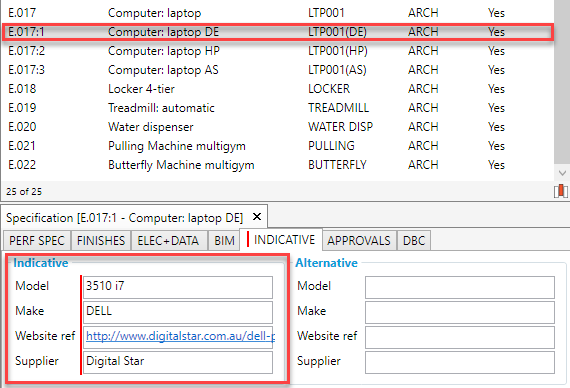Click the list scrollbar down arrow
The image size is (570, 388).
(562, 173)
